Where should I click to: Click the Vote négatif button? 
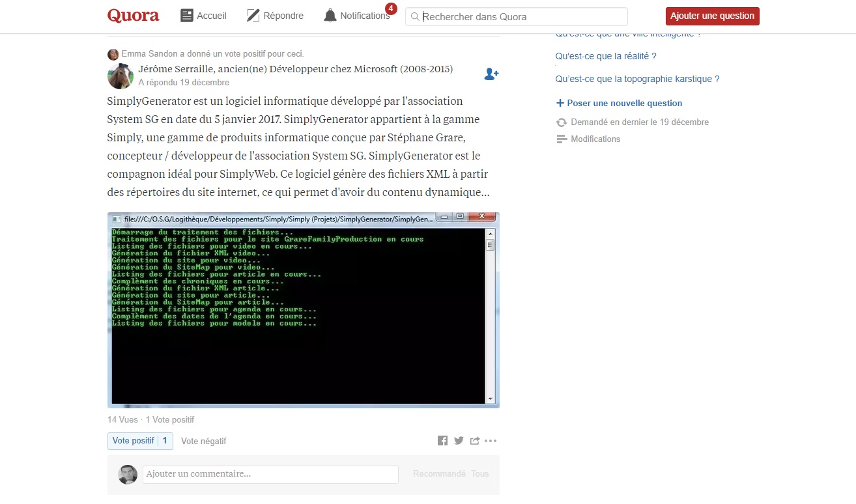[204, 441]
